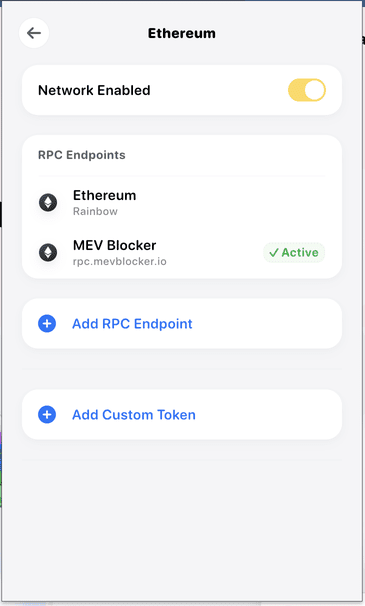This screenshot has width=365, height=606.
Task: Select the Ethereum endpoint name in RPC list
Action: pos(104,196)
